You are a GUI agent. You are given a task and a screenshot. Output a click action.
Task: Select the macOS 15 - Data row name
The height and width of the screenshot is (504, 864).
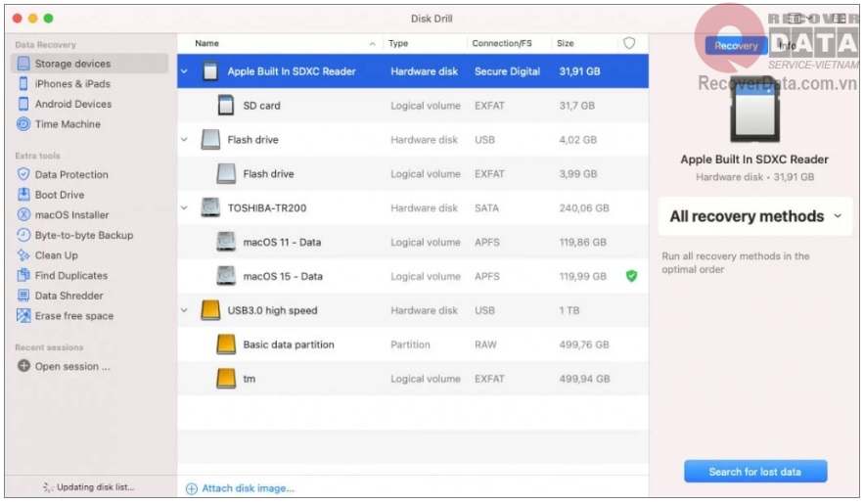283,276
